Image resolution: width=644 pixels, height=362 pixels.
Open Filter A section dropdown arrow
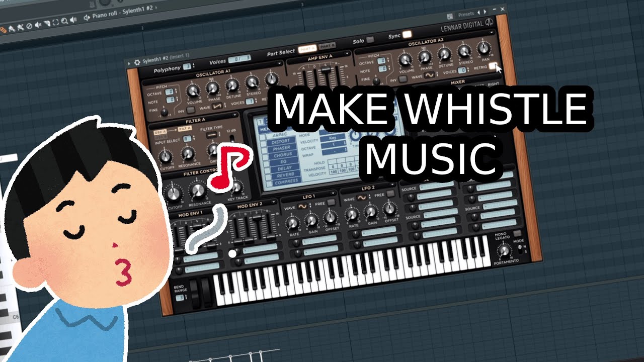[235, 114]
